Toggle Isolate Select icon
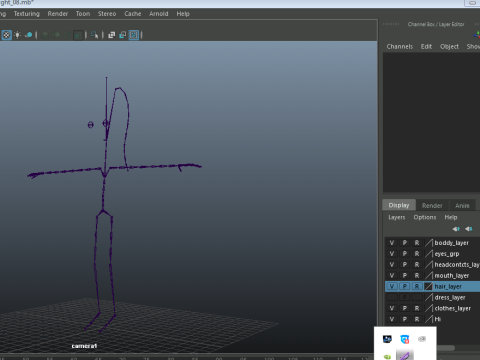 pos(95,35)
